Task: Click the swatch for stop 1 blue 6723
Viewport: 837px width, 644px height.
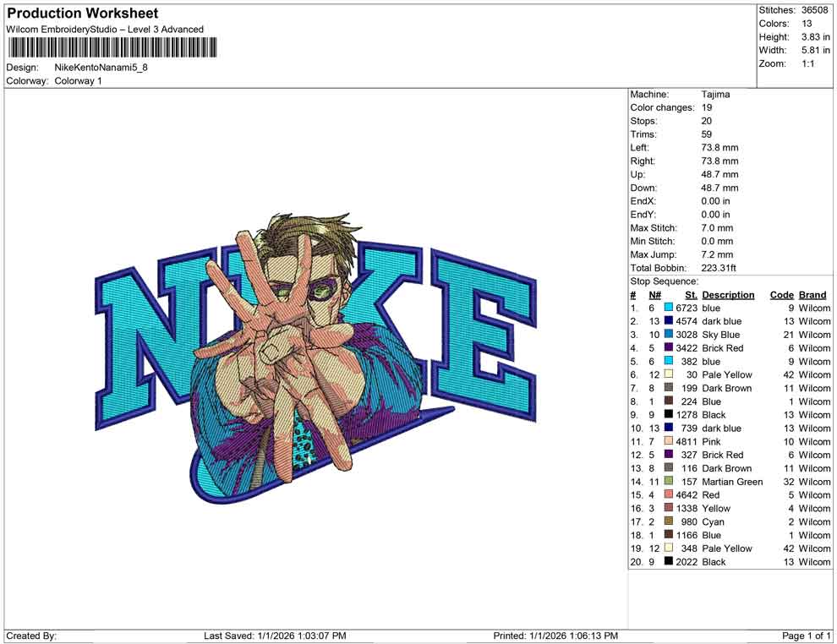Action: click(668, 308)
